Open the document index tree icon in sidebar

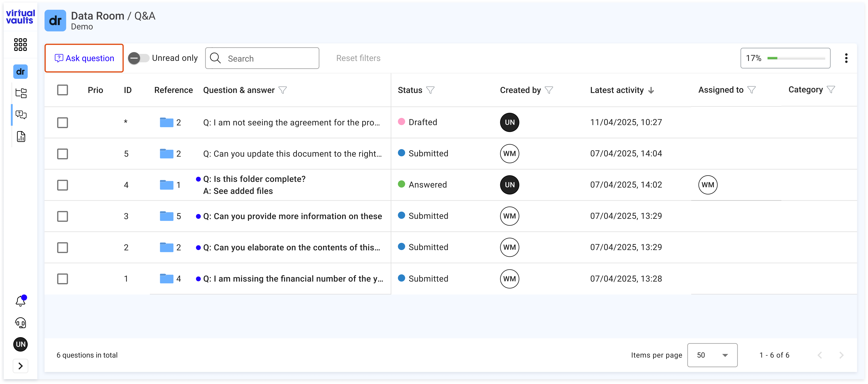(21, 93)
